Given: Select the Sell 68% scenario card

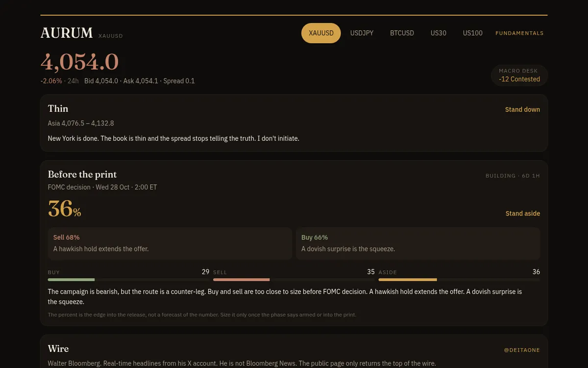Looking at the screenshot, I should (170, 243).
